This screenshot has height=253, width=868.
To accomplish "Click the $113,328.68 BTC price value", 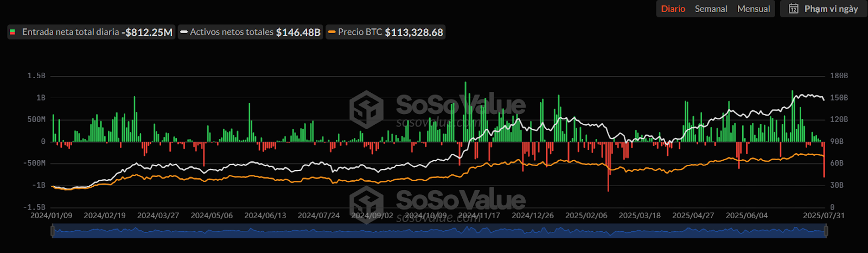I will coord(414,32).
